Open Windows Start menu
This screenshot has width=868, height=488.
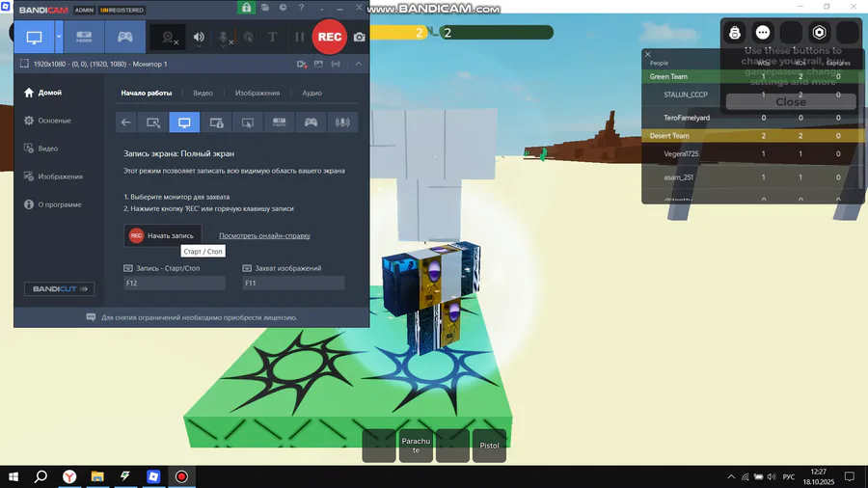pyautogui.click(x=14, y=476)
